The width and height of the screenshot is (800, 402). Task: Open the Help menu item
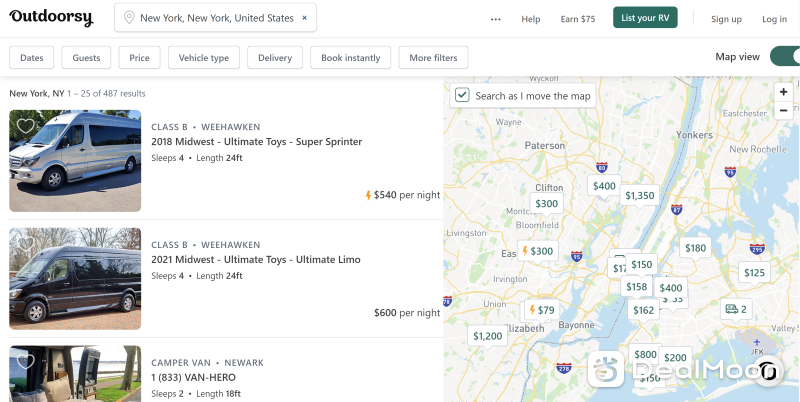[530, 19]
